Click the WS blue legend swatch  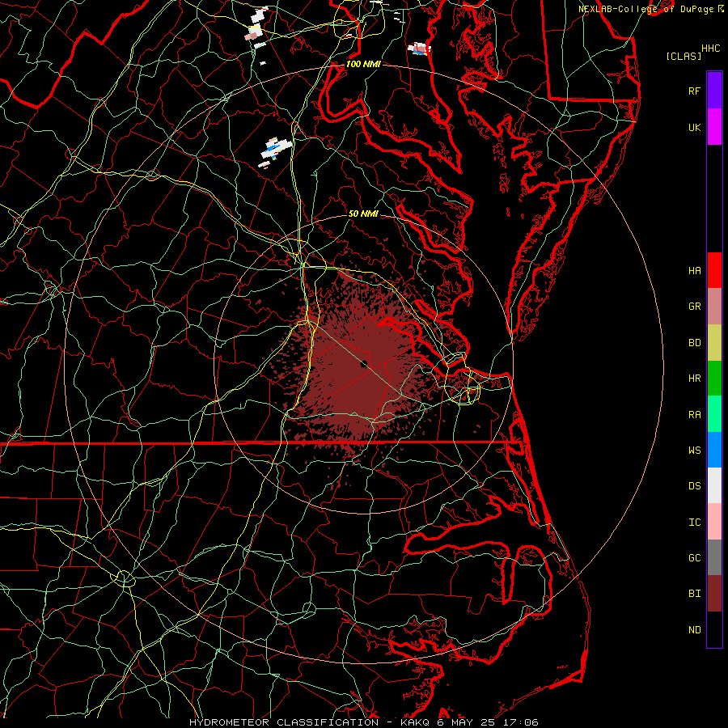coord(714,450)
